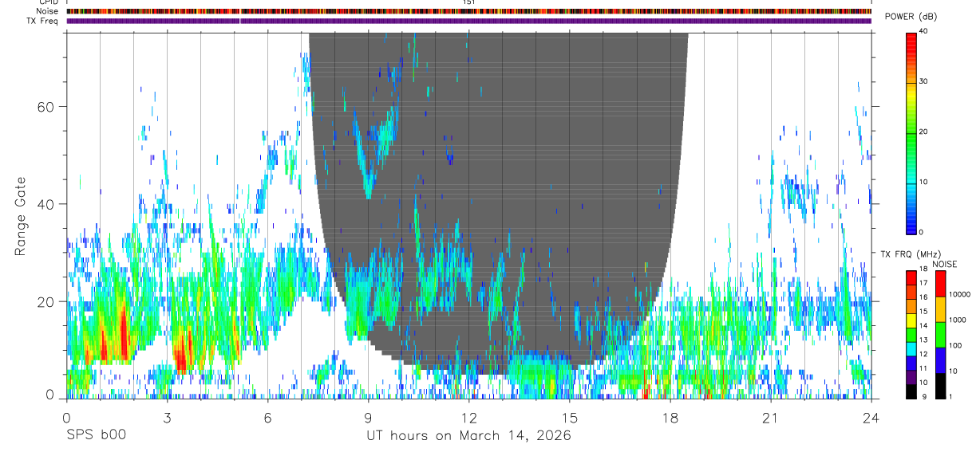Click the '9' UT hour tick label
Screen dimensions: 980x452
[368, 417]
